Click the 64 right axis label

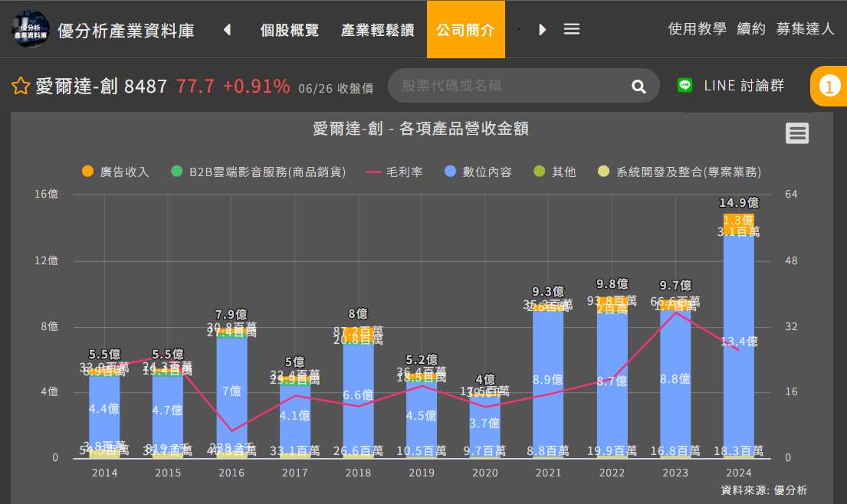(791, 194)
